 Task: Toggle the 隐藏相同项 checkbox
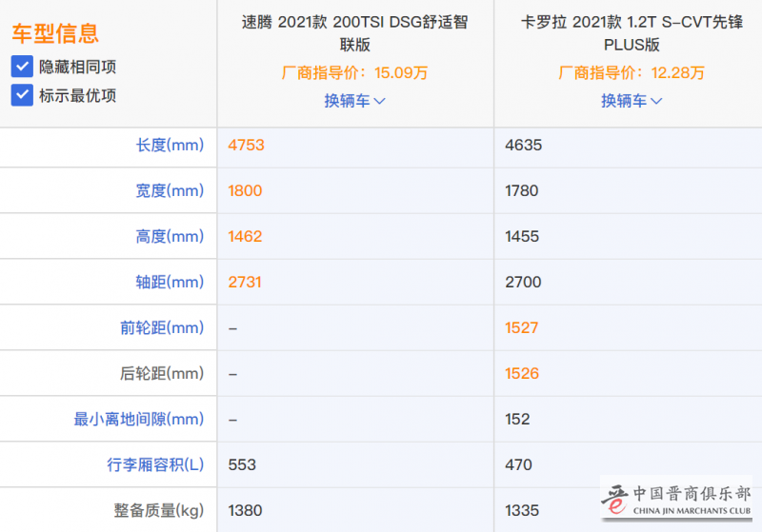point(23,67)
